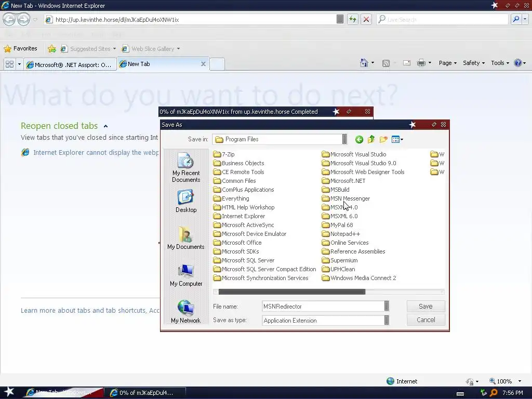Click the RSS Feeds icon
Screen dimensions: 532x399
pyautogui.click(x=386, y=63)
